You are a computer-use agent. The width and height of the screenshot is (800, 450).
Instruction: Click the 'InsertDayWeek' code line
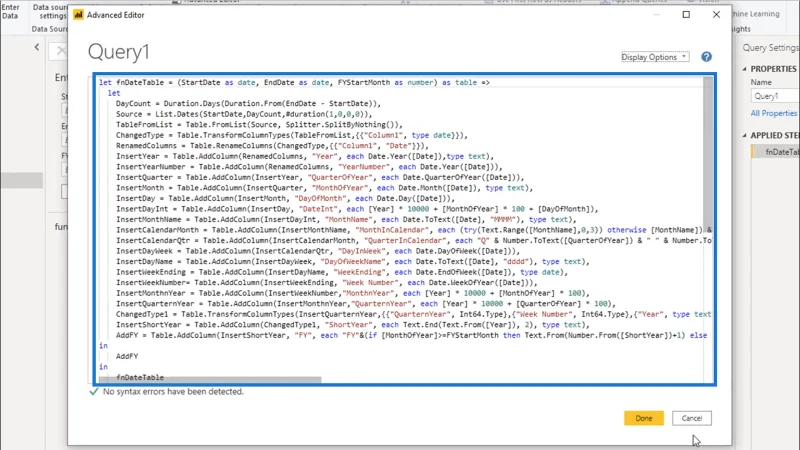coord(318,251)
